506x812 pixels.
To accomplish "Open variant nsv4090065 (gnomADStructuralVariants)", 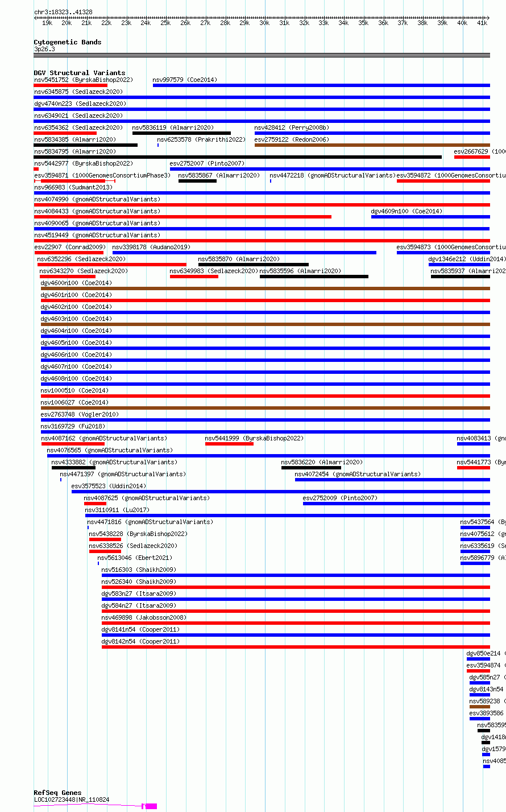I will (262, 229).
